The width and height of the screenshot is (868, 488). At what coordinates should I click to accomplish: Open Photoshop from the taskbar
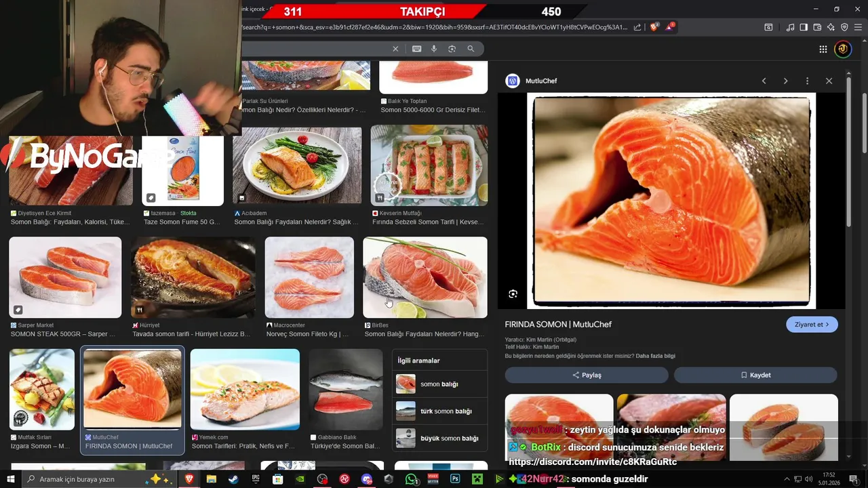click(455, 479)
